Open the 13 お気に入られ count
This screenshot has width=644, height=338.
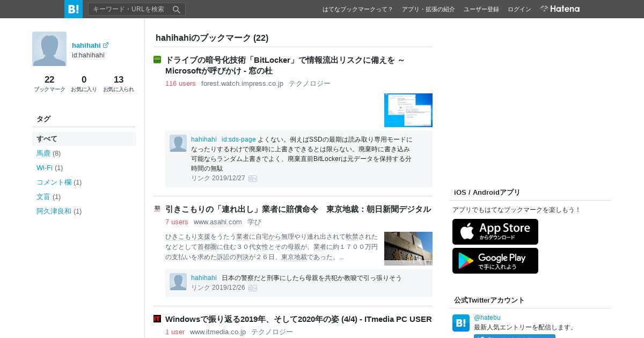click(x=119, y=84)
